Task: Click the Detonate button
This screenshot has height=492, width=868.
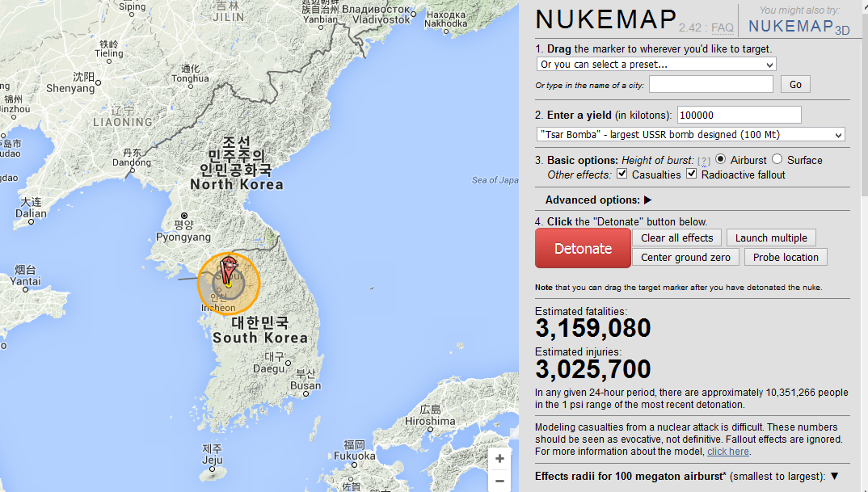Action: (x=583, y=249)
